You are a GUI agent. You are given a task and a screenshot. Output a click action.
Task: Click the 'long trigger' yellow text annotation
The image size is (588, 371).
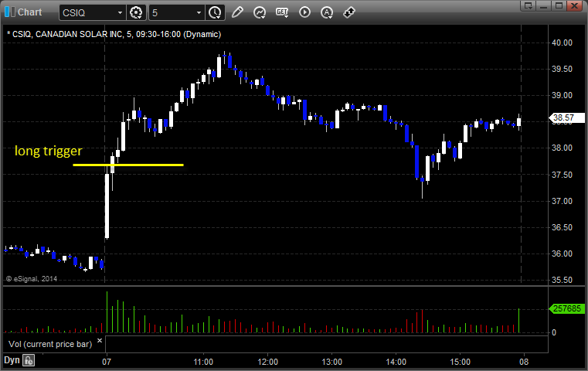[49, 151]
